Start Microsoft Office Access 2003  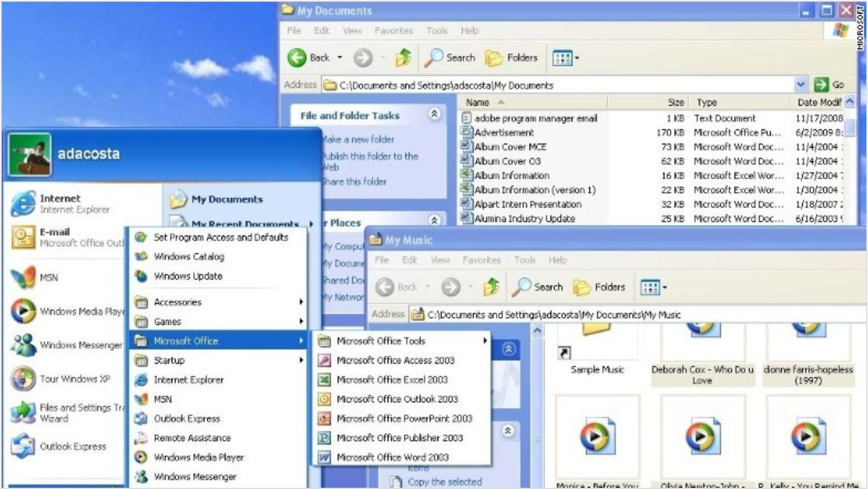395,360
